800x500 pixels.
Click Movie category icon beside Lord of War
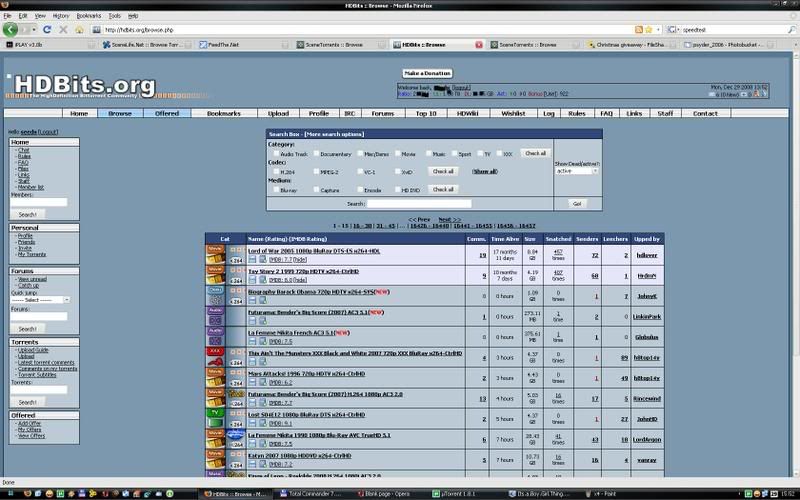[215, 255]
